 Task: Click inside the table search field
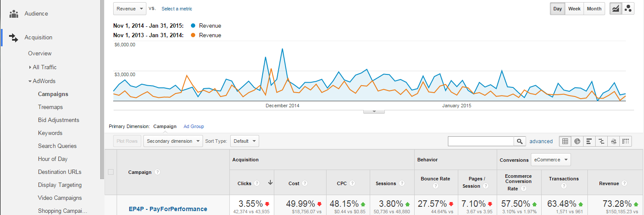tap(480, 141)
